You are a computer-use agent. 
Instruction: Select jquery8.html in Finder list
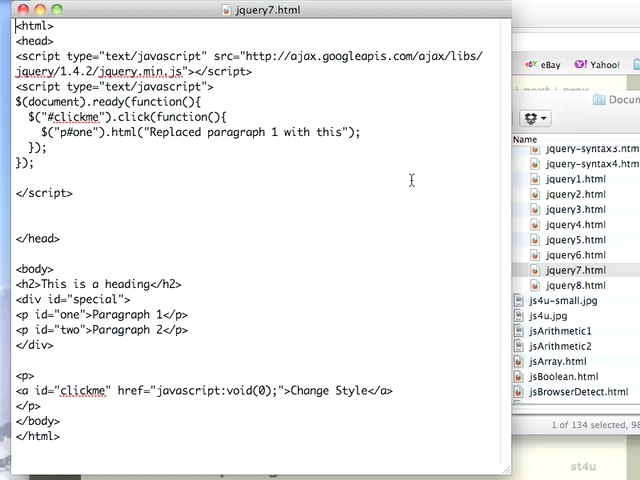point(576,285)
